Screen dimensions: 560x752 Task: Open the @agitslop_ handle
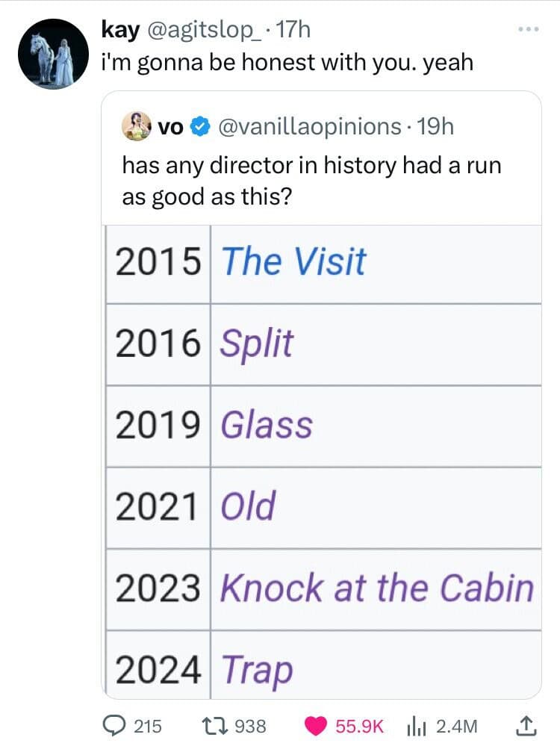coord(205,30)
